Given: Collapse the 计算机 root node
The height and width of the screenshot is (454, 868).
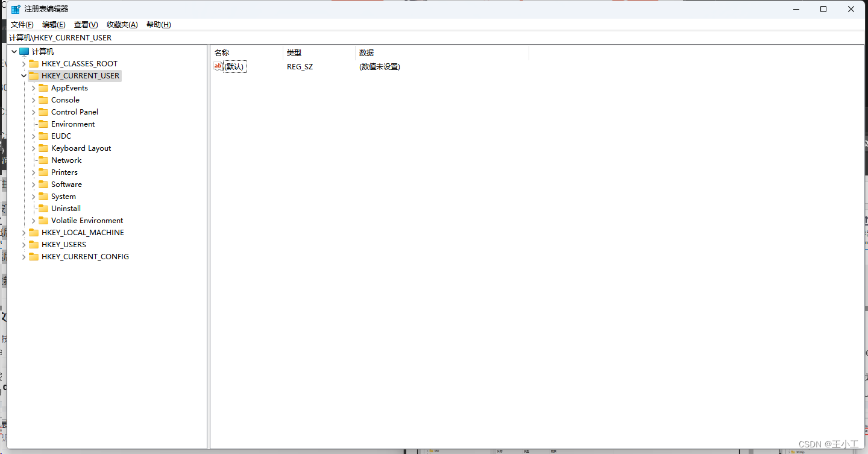Looking at the screenshot, I should pos(14,52).
